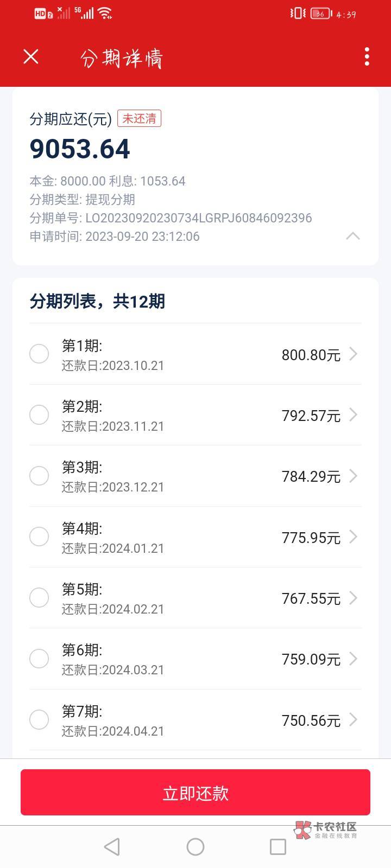The image size is (391, 868).
Task: Open period 3 details via chevron arrow
Action: click(354, 476)
